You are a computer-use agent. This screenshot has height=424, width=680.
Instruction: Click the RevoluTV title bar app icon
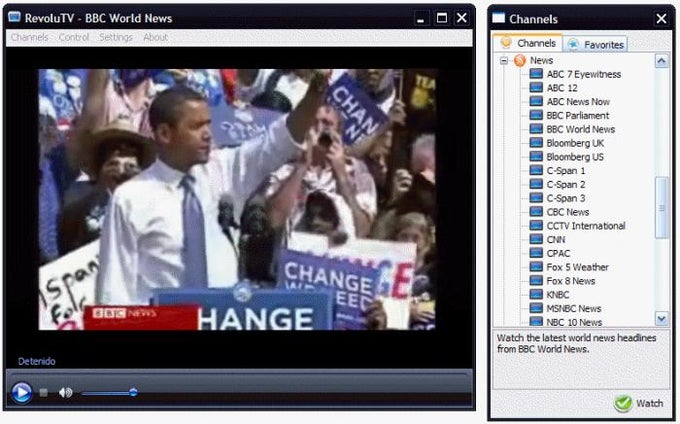(14, 17)
